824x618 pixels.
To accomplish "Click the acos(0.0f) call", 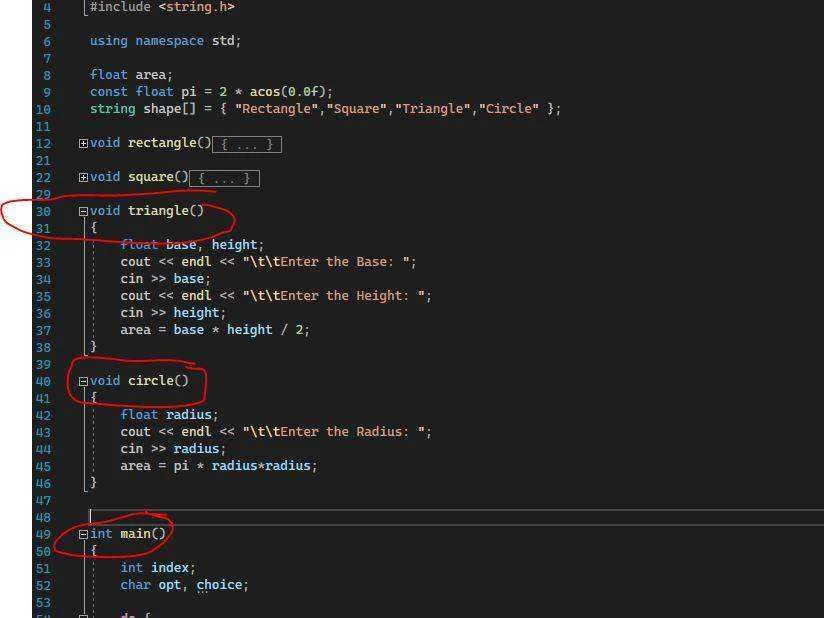I will coord(287,91).
